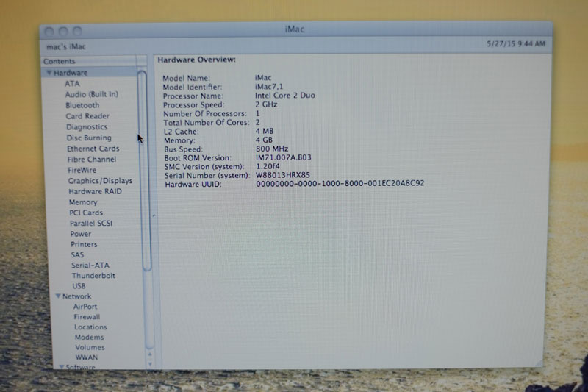Screen dimensions: 588x392
Task: Show Ethernet Cards details
Action: click(x=93, y=149)
